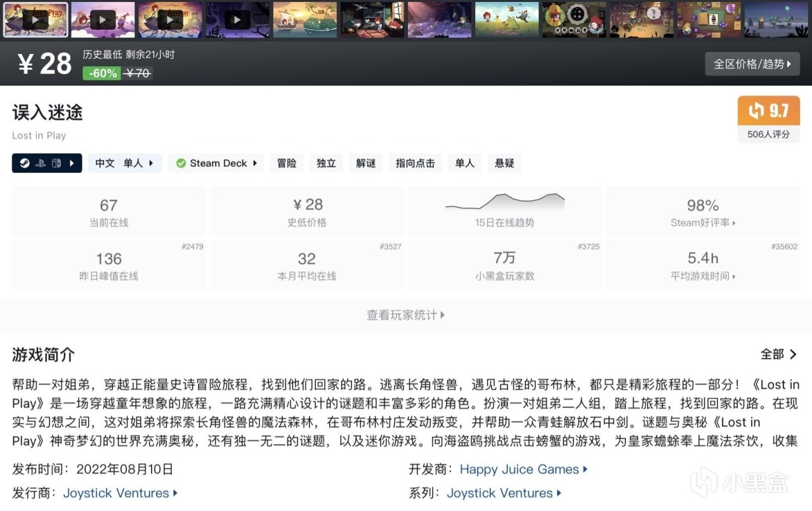812x511 pixels.
Task: Click the ¥28 史低价格 stat
Action: pyautogui.click(x=307, y=211)
